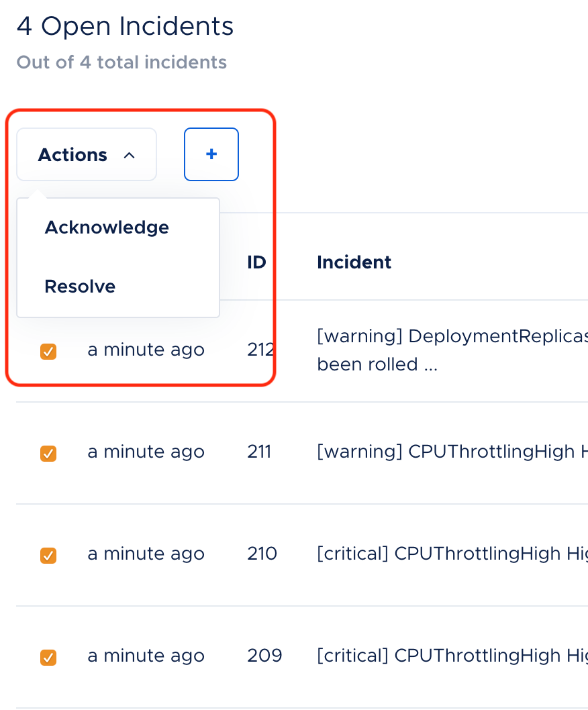Click the blue plus button
The height and width of the screenshot is (710, 588).
tap(211, 154)
